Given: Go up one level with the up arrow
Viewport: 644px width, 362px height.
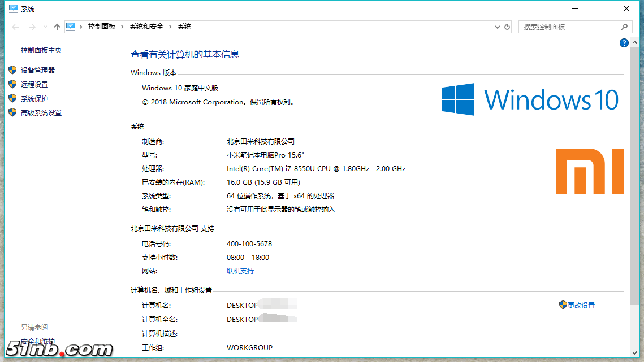Looking at the screenshot, I should [x=57, y=27].
